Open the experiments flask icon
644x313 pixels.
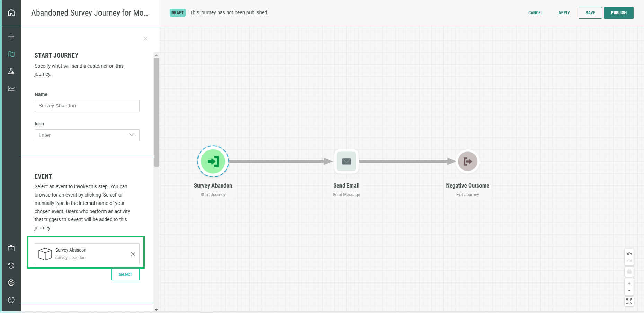[11, 71]
